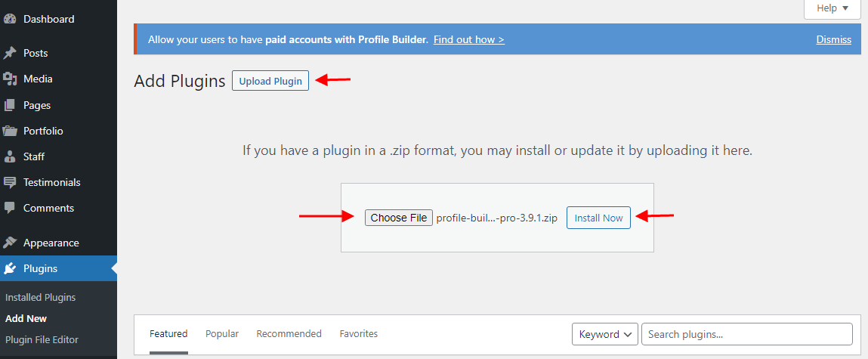This screenshot has height=359, width=868.
Task: Click the Pages icon in sidebar
Action: [x=10, y=105]
